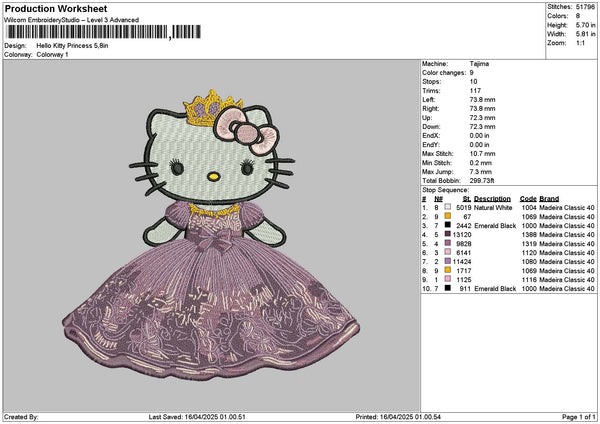The height and width of the screenshot is (424, 600).
Task: Click thread code 1080 in stop 7
Action: pos(529,262)
